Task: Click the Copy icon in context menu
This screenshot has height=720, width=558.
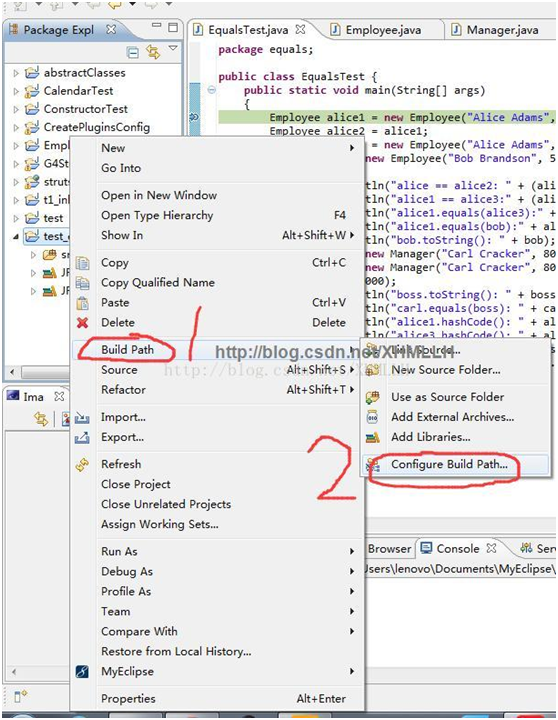Action: pyautogui.click(x=83, y=263)
